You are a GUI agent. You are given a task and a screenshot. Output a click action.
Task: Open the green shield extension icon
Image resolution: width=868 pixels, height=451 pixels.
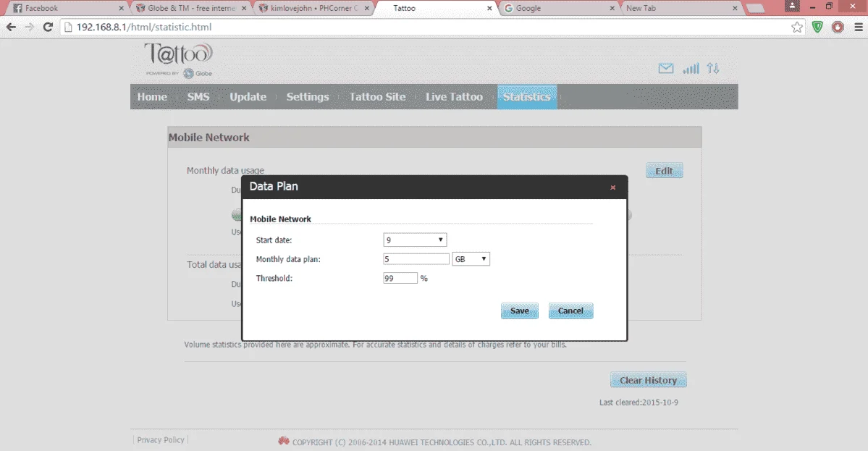coord(817,27)
